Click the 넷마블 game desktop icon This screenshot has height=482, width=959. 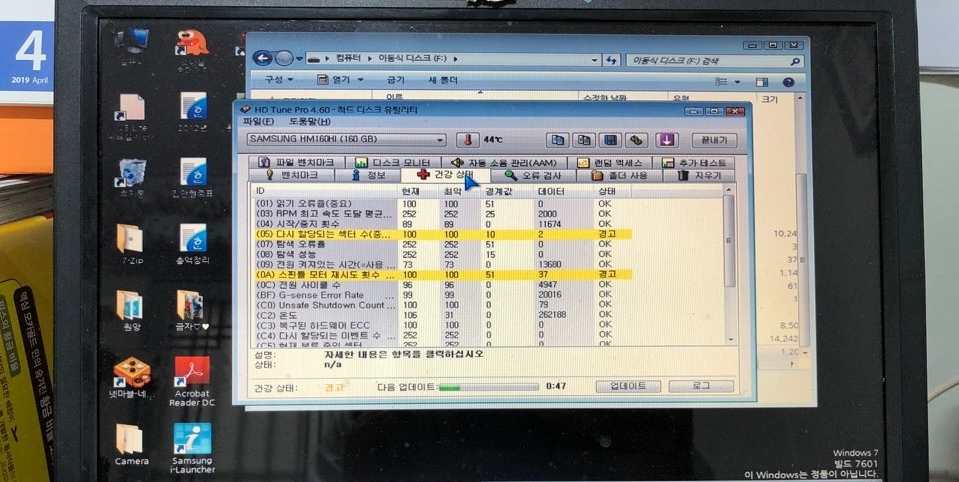click(x=131, y=377)
